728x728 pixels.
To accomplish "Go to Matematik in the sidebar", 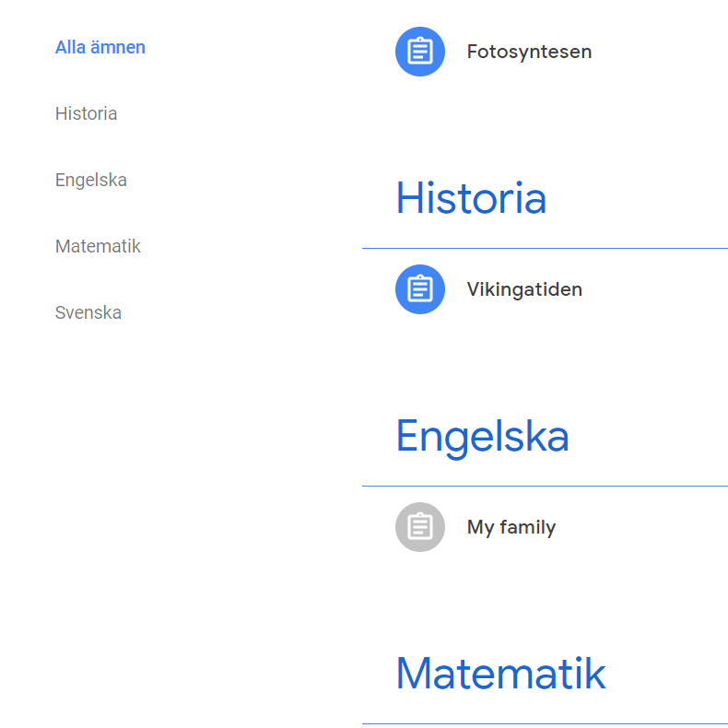I will coord(98,246).
